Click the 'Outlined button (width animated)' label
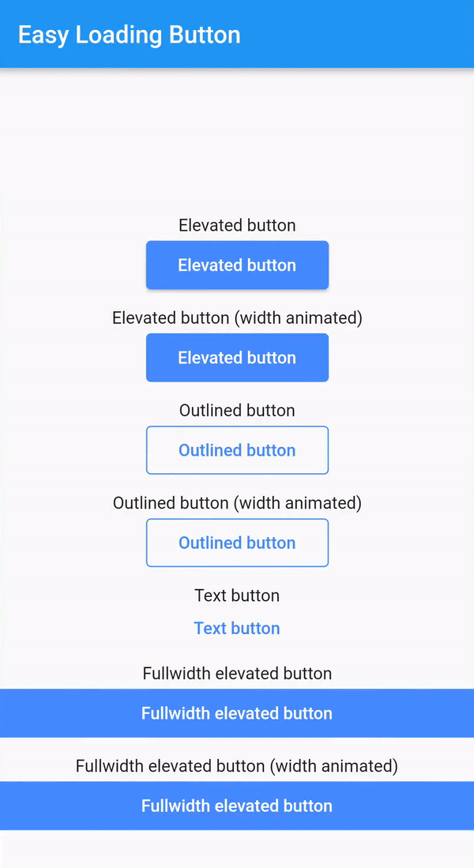Viewport: 474px width, 868px height. [237, 502]
